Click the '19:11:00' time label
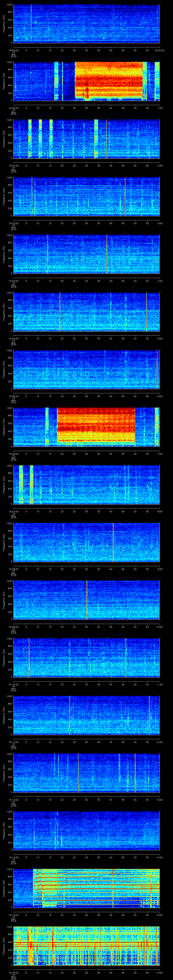Screen dimensions: 173x980 point(13,742)
